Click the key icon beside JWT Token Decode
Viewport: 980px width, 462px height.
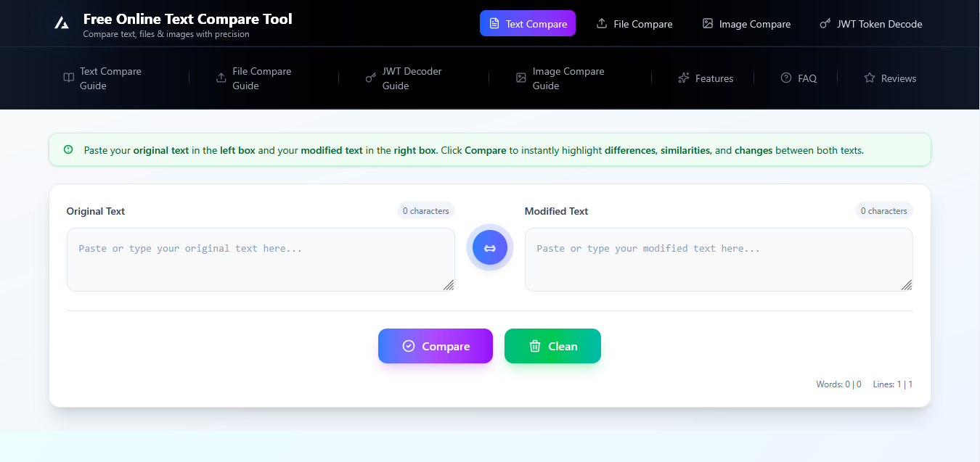(825, 24)
